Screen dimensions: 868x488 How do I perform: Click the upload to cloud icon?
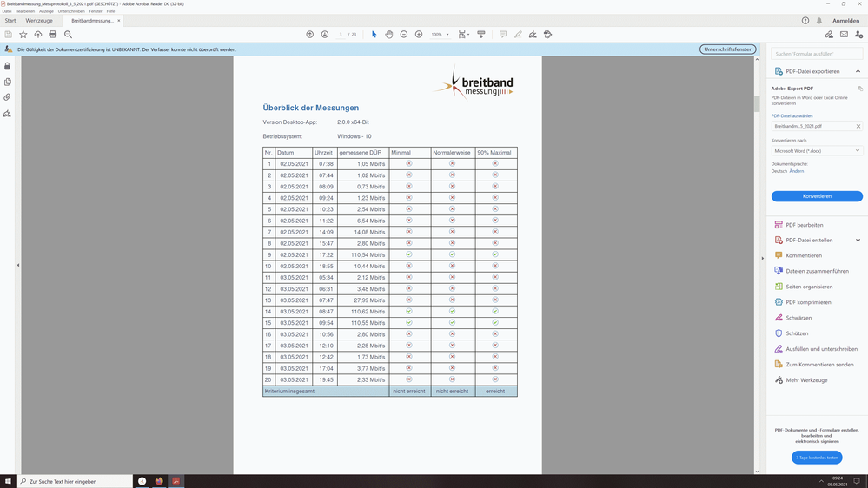tap(38, 35)
